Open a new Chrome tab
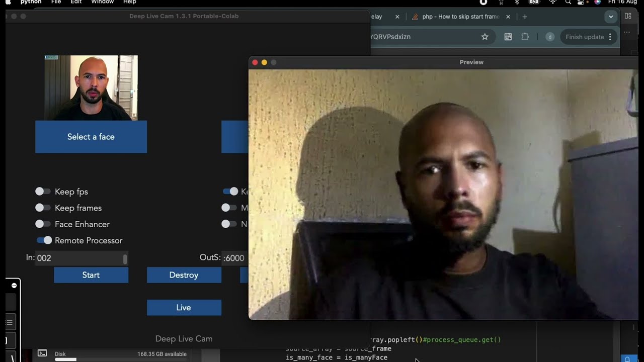 (x=525, y=17)
